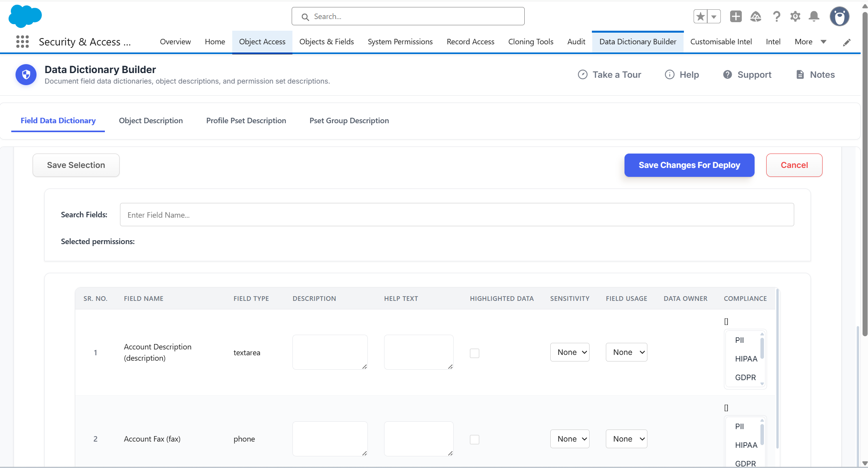Click the Account Description compliance list scrollbar

point(762,348)
